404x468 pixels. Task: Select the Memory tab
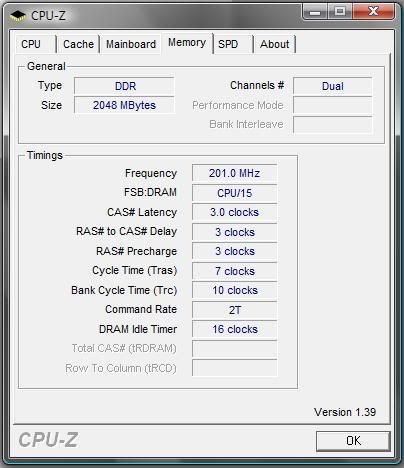click(x=187, y=43)
